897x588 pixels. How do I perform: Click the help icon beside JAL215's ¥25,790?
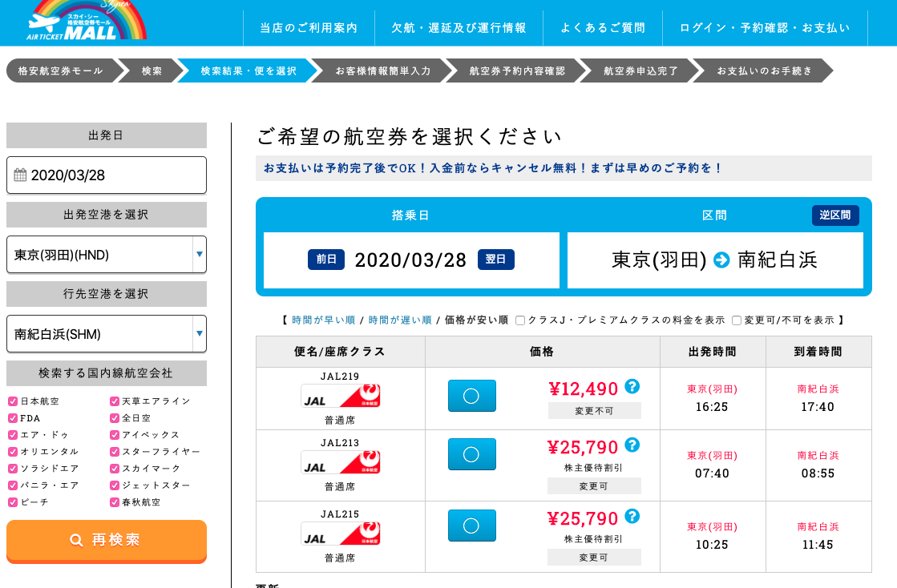[632, 517]
